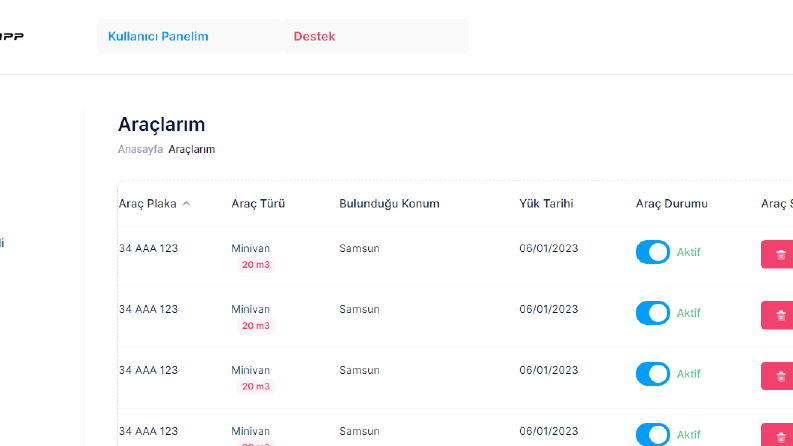
Task: Click the Araç Durumu column header
Action: pos(671,204)
